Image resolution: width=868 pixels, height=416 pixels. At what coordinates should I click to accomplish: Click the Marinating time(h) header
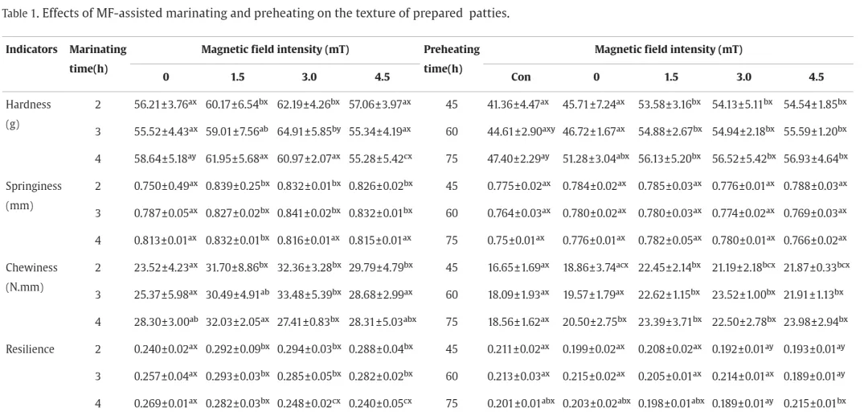pyautogui.click(x=97, y=59)
